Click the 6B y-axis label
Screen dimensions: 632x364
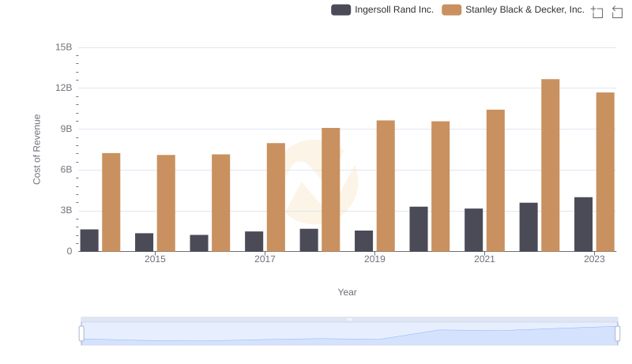[x=66, y=170]
